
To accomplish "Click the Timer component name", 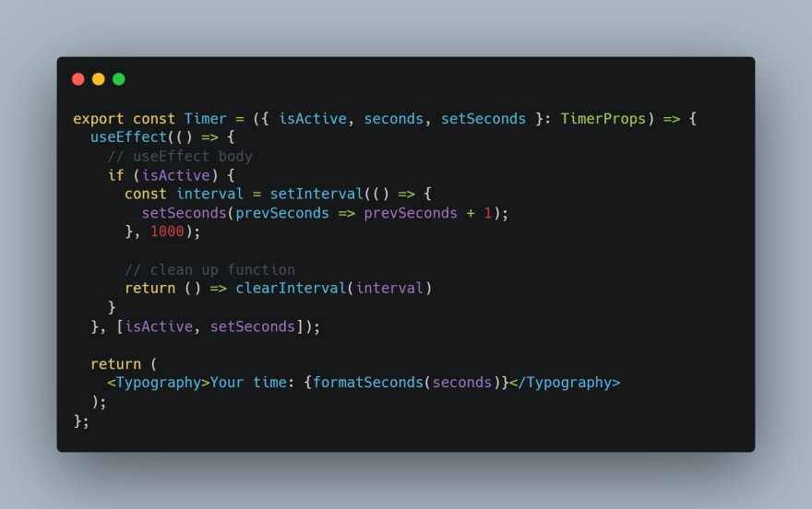I will pos(205,119).
